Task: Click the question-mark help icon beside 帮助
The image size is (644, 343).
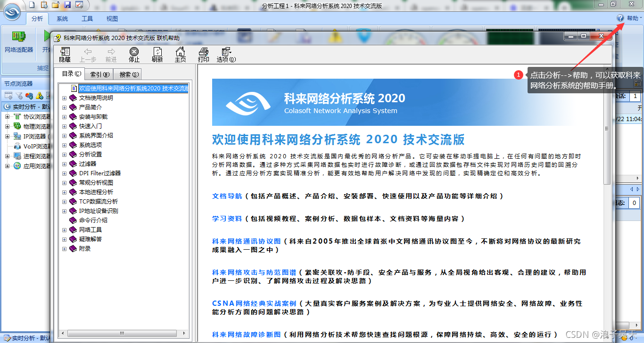Action: point(620,18)
